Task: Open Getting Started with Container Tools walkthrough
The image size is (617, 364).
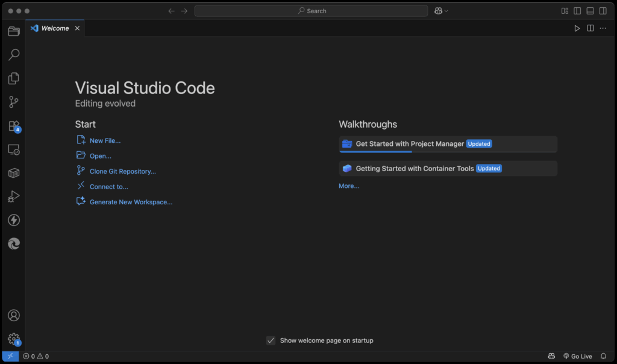Action: coord(448,168)
